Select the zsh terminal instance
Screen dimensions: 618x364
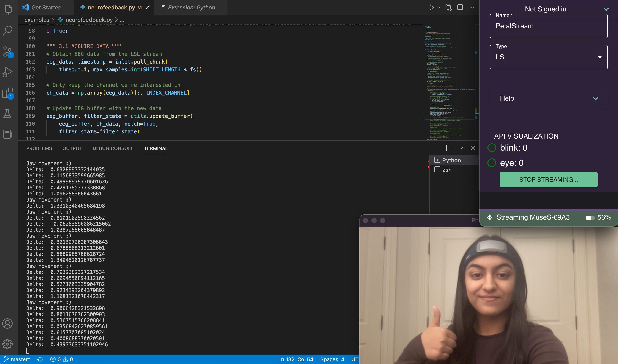coord(454,170)
